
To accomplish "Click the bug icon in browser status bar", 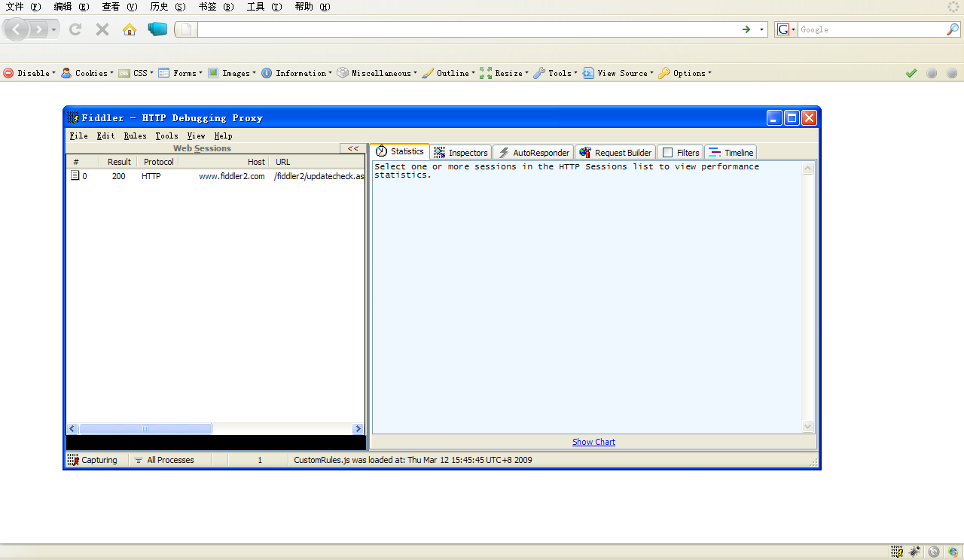I will pyautogui.click(x=915, y=552).
